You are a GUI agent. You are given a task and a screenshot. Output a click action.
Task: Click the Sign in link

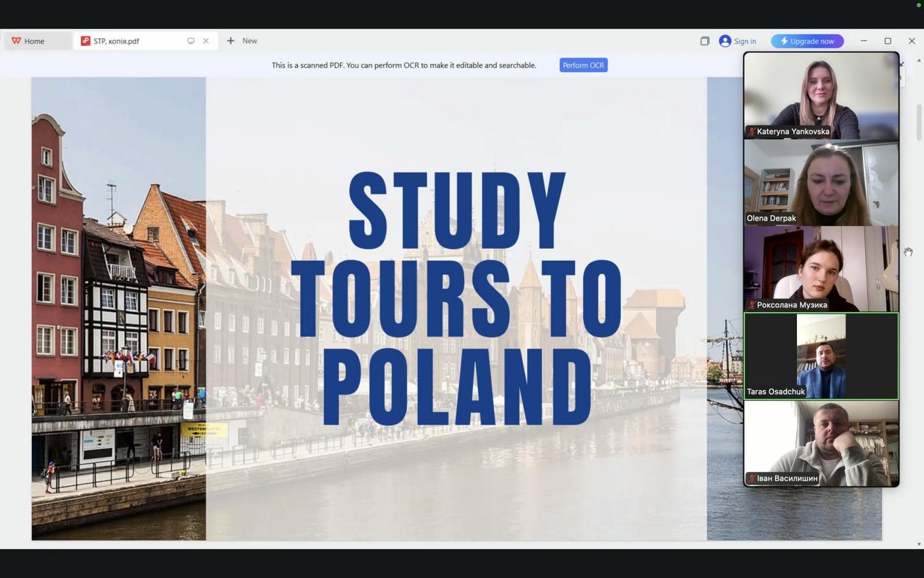tap(745, 41)
